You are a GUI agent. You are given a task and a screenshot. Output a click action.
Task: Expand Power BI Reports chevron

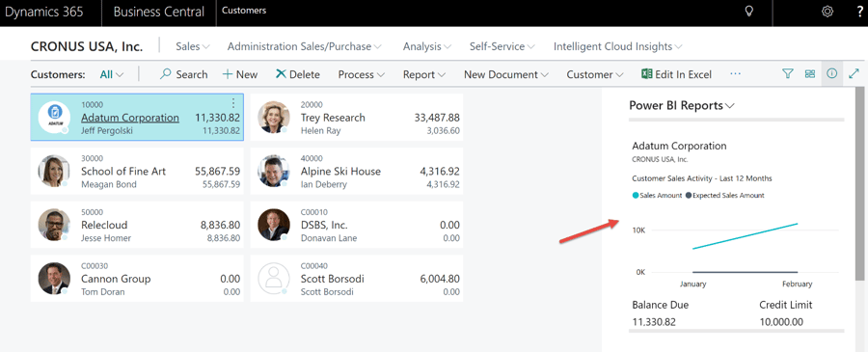(730, 106)
